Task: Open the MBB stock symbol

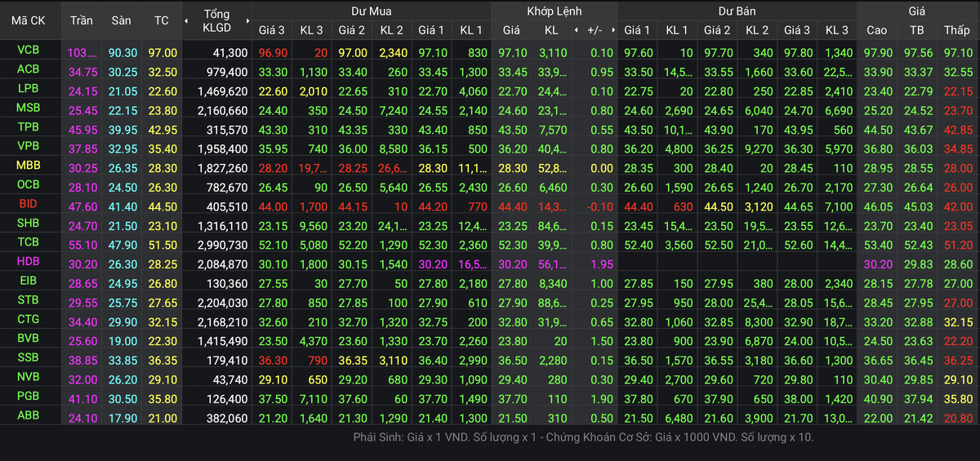Action: click(x=28, y=166)
